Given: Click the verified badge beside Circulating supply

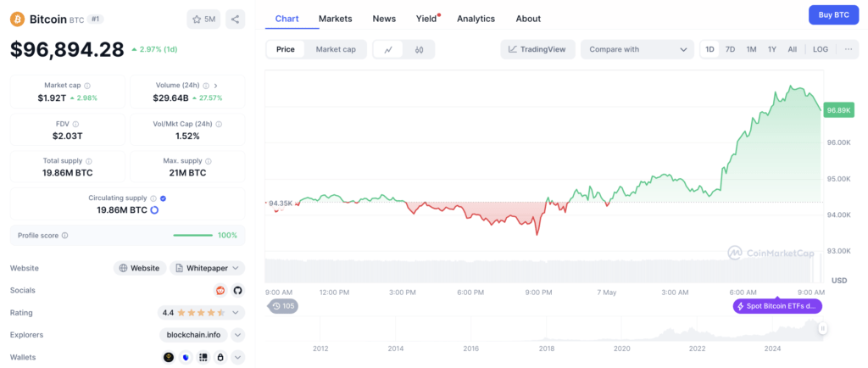Looking at the screenshot, I should pos(164,198).
